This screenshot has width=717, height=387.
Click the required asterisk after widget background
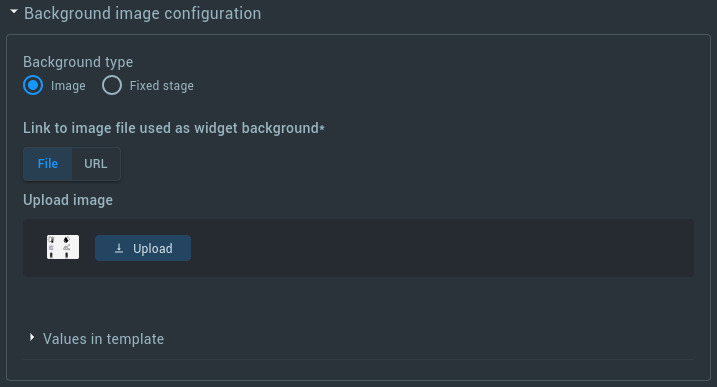click(x=322, y=128)
